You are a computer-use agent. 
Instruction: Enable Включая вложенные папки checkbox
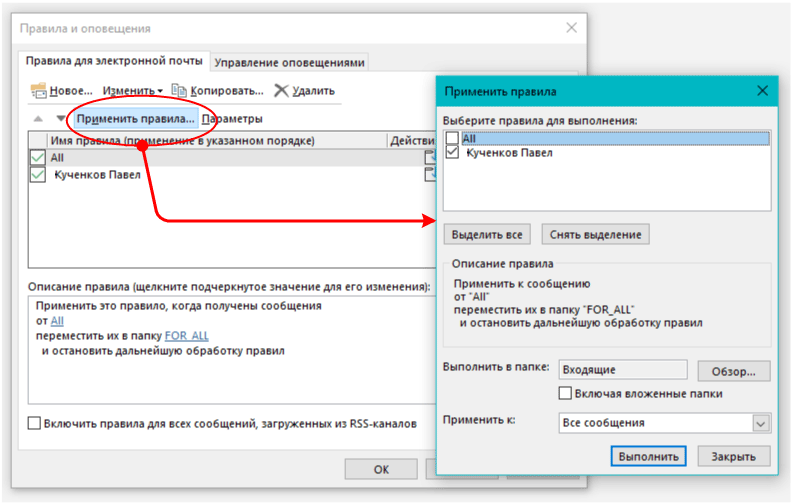(x=566, y=394)
